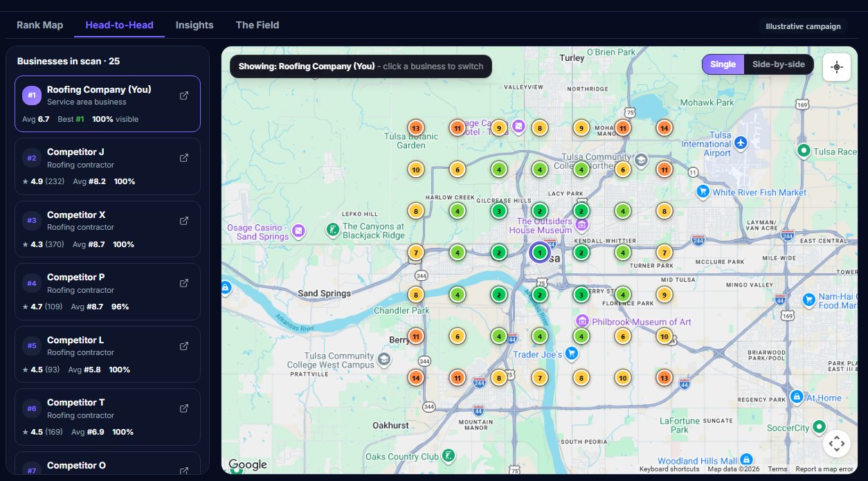Open the Keyboard shortcuts map link
This screenshot has width=868, height=481.
click(669, 469)
